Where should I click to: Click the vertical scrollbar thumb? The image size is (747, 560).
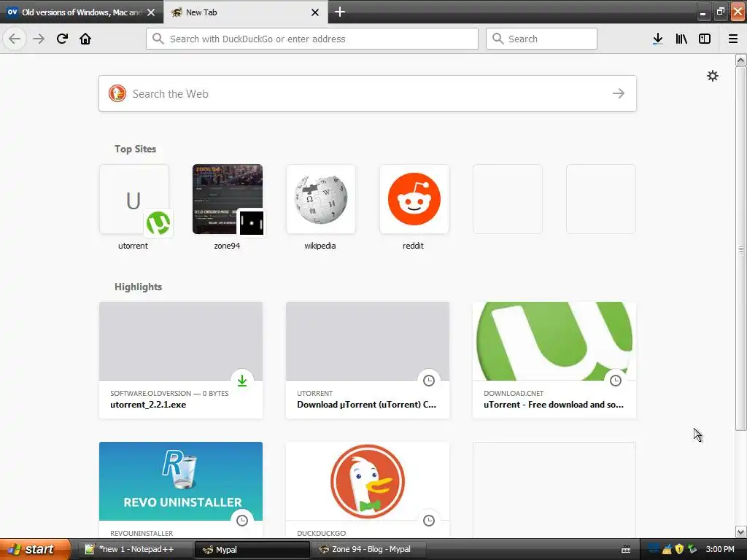(x=740, y=249)
